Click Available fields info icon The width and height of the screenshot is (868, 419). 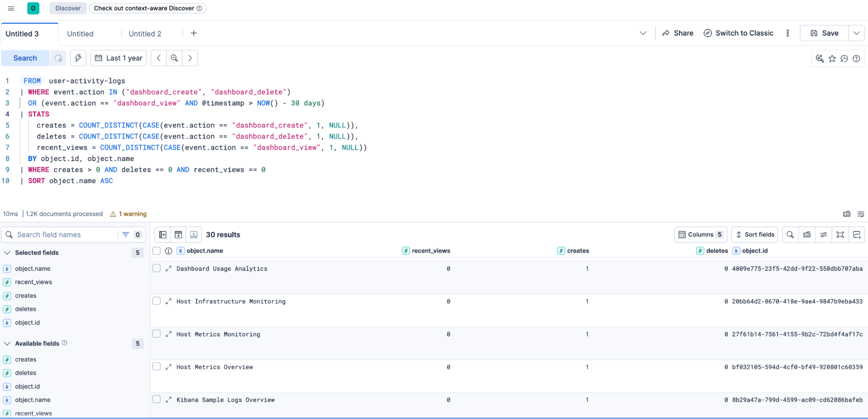point(64,343)
